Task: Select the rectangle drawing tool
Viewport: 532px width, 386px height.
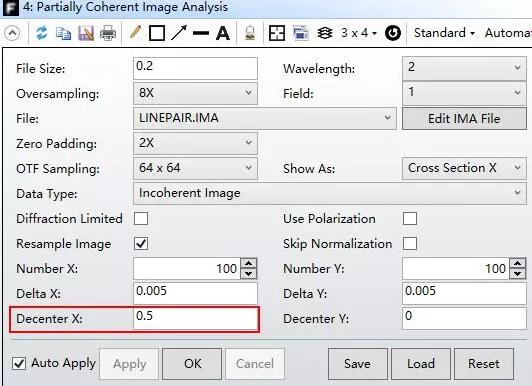Action: coord(157,33)
